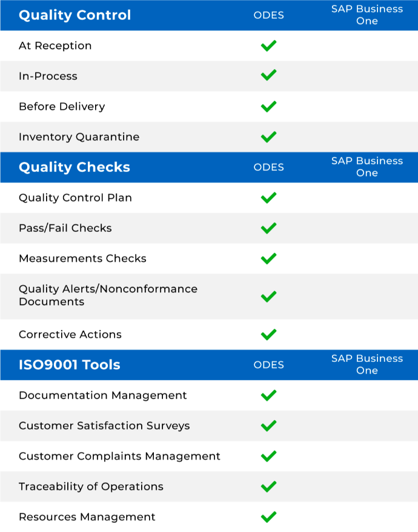Click the Quality Control Plan row label
Image resolution: width=418 pixels, height=532 pixels.
(x=75, y=198)
